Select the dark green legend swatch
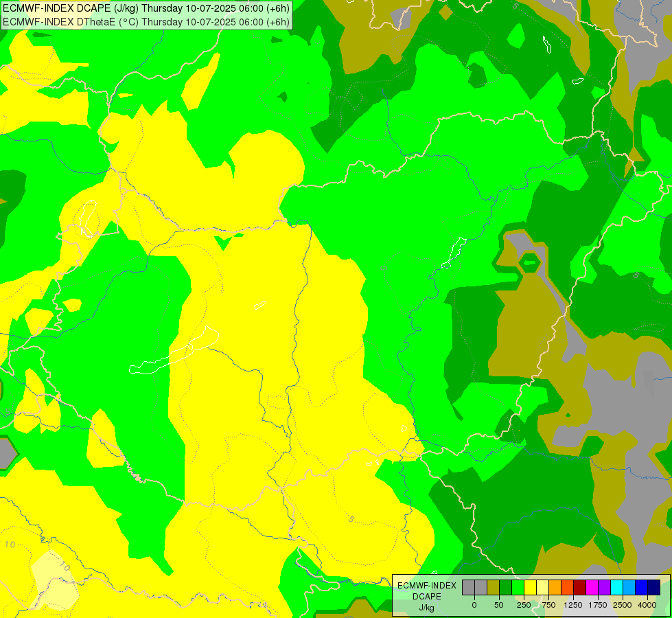Viewport: 672px width, 618px height. [506, 587]
